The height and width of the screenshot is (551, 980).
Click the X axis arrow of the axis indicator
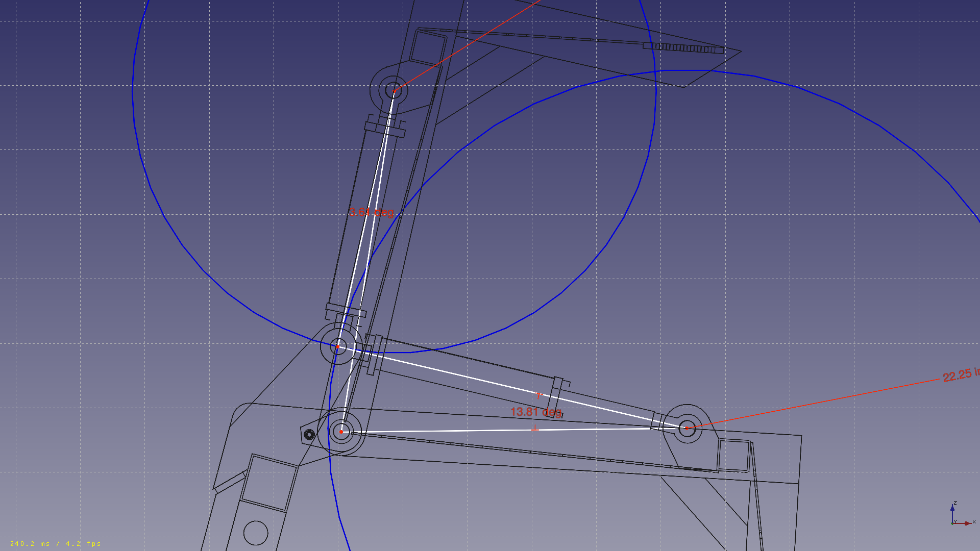coord(966,523)
